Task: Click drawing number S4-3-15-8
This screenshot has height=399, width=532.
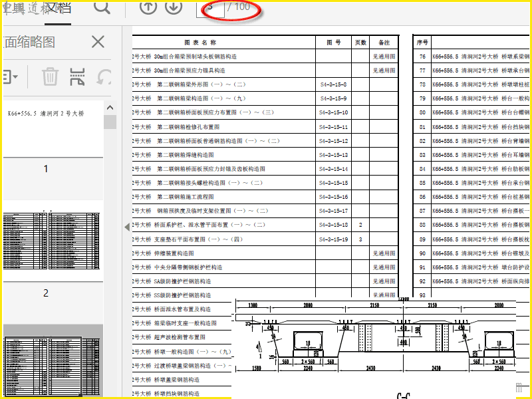Action: (334, 84)
